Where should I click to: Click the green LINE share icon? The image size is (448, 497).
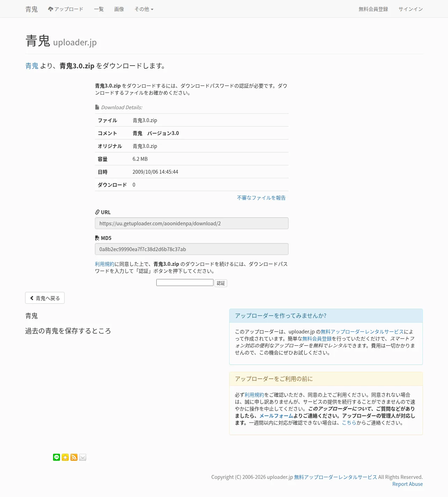[x=57, y=457]
